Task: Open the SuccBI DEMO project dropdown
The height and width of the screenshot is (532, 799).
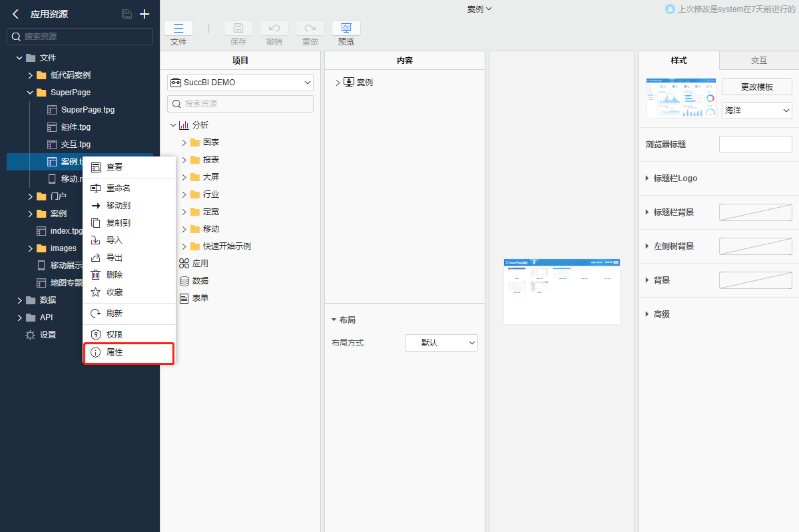Action: click(240, 83)
